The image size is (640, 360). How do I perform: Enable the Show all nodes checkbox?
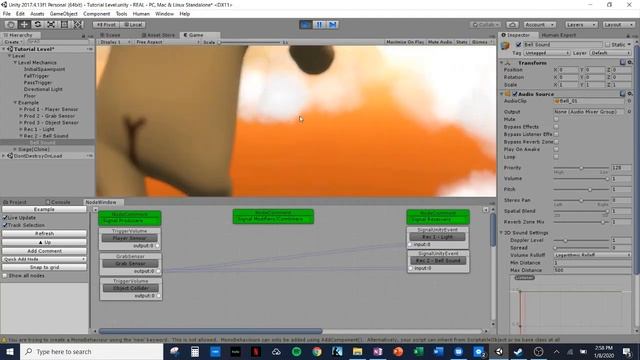tap(5, 276)
